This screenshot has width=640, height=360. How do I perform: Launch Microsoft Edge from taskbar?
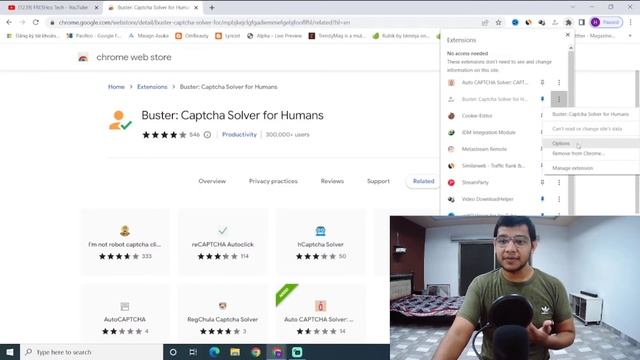click(214, 352)
